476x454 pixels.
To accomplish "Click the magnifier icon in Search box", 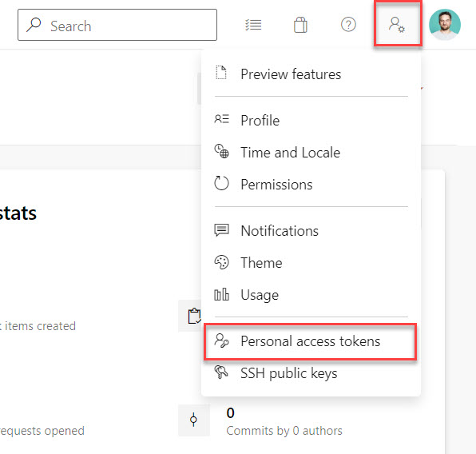I will (x=34, y=25).
